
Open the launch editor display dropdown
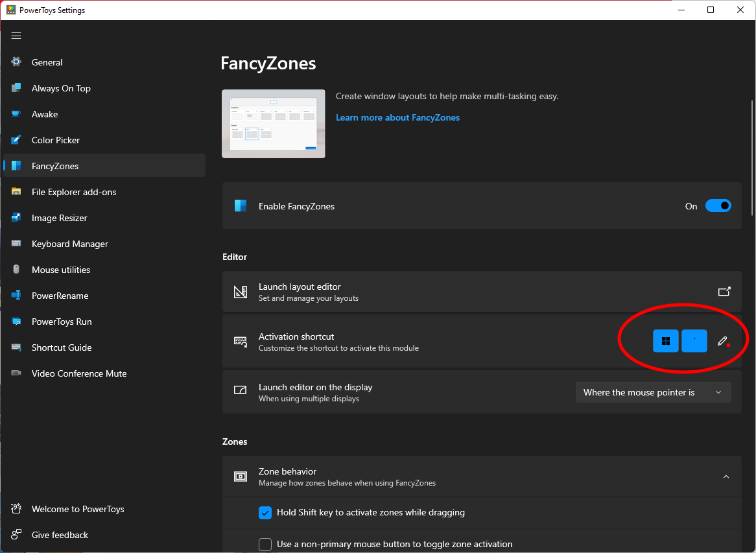[652, 392]
